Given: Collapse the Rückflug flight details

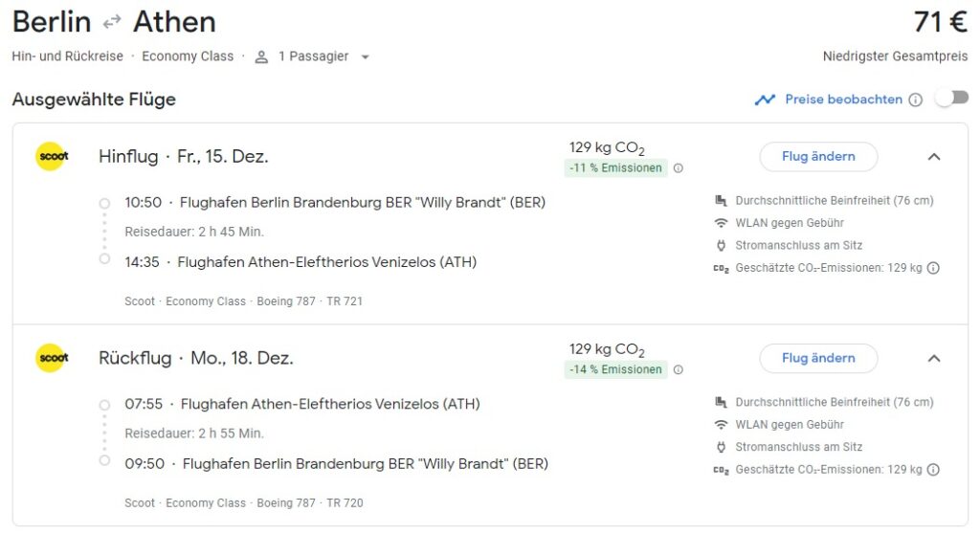Looking at the screenshot, I should click(934, 358).
